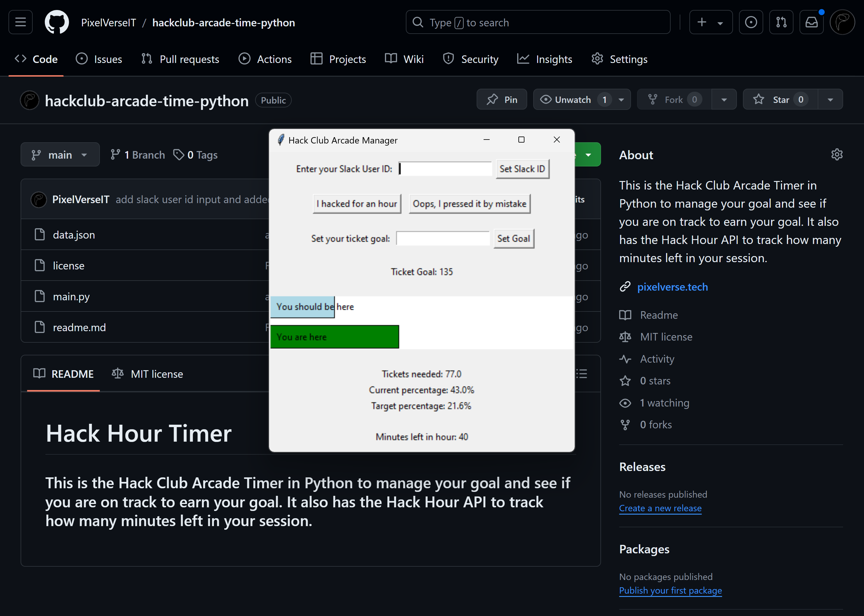Open the data.json file
The width and height of the screenshot is (864, 616).
(74, 235)
